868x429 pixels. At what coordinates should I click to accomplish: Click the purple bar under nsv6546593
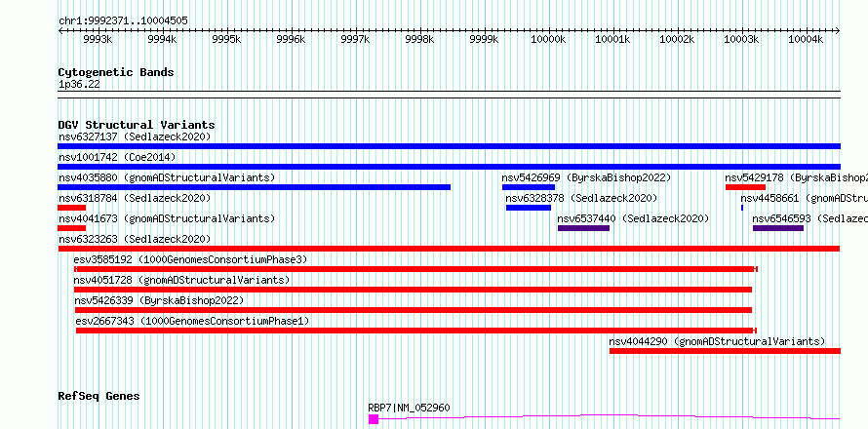[x=778, y=228]
